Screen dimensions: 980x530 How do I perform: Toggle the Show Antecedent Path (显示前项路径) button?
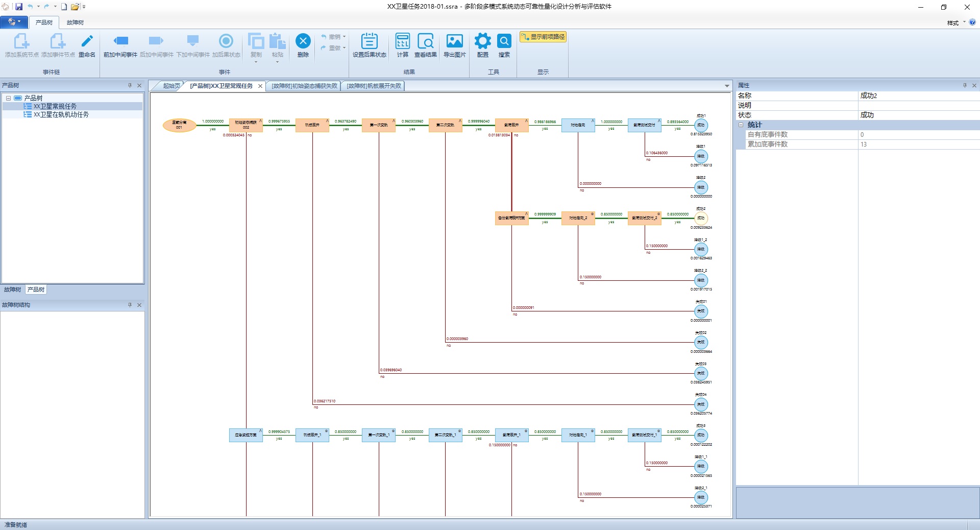pyautogui.click(x=543, y=37)
